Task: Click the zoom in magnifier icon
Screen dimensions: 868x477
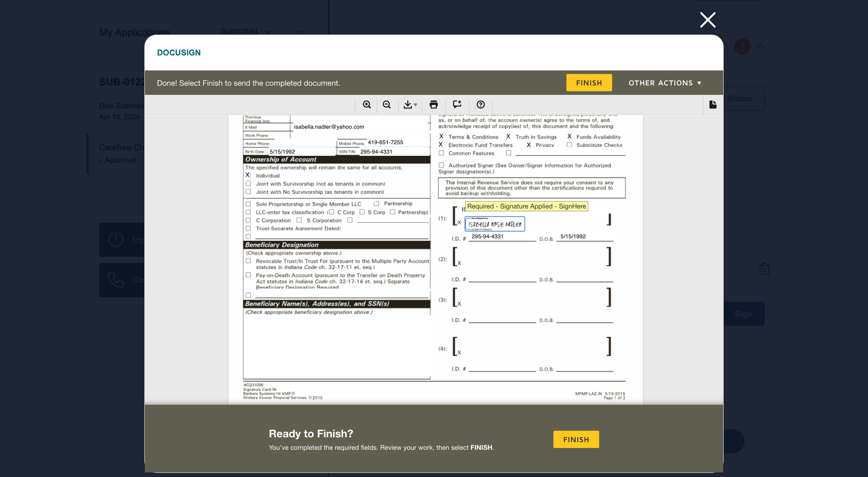Action: (x=367, y=105)
